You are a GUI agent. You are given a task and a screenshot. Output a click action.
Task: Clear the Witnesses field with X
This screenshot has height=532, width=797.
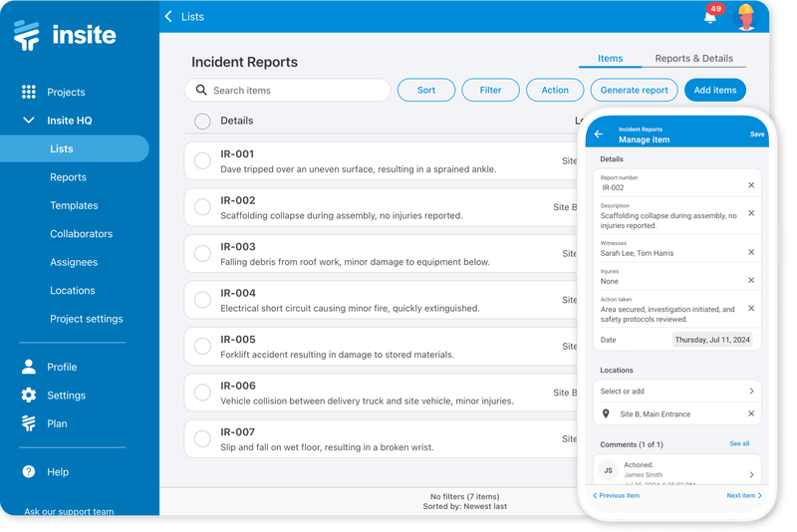(x=751, y=252)
